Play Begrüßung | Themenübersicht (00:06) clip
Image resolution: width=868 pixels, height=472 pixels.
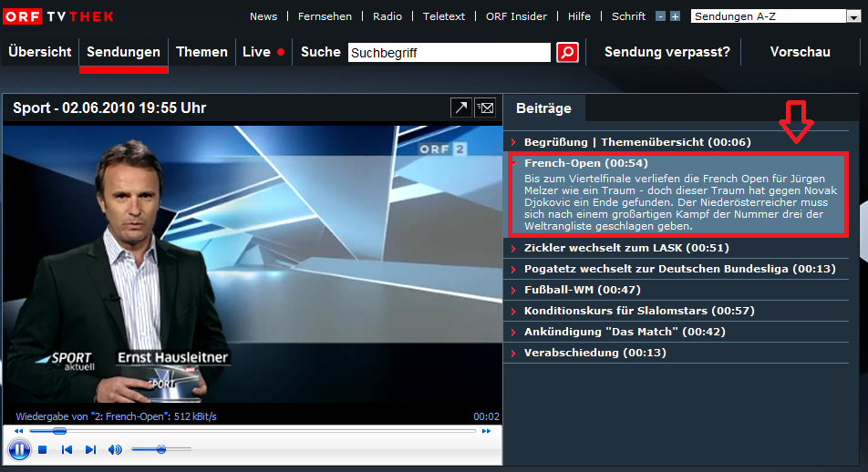[x=637, y=142]
